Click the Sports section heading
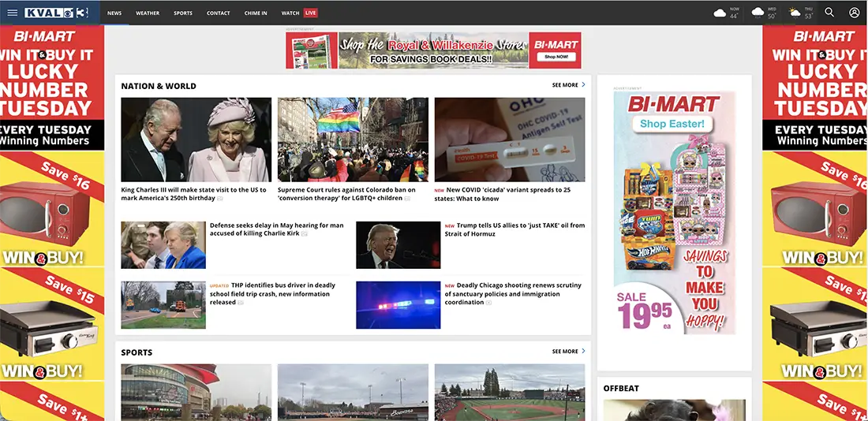The image size is (868, 421). (137, 352)
